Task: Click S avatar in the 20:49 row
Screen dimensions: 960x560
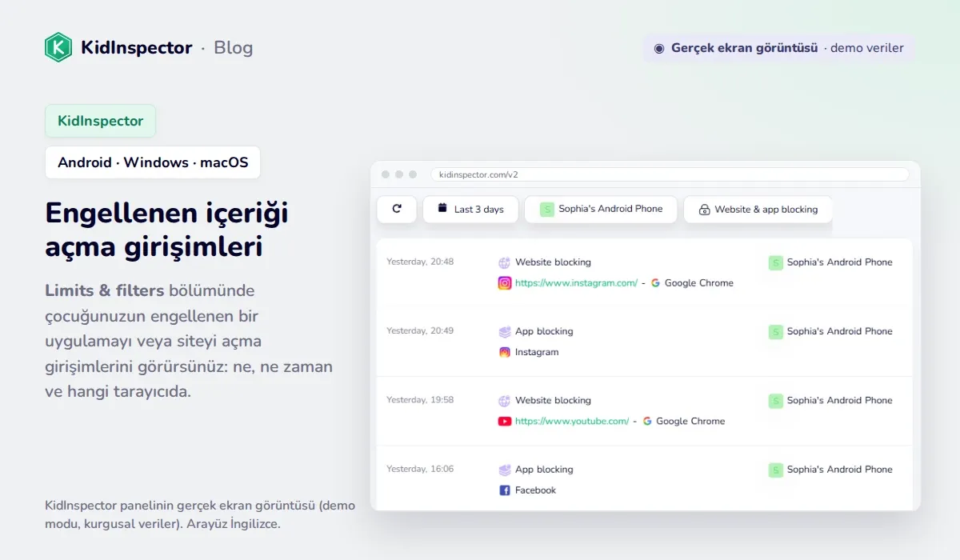Action: click(775, 331)
